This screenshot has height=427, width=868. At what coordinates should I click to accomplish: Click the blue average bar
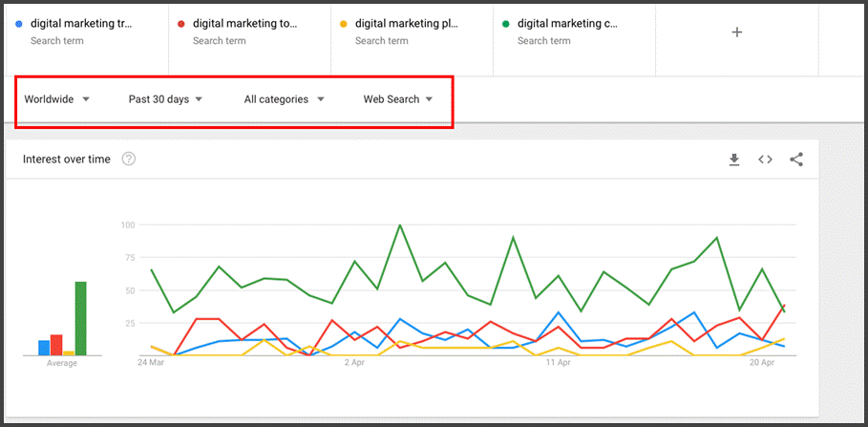click(44, 348)
